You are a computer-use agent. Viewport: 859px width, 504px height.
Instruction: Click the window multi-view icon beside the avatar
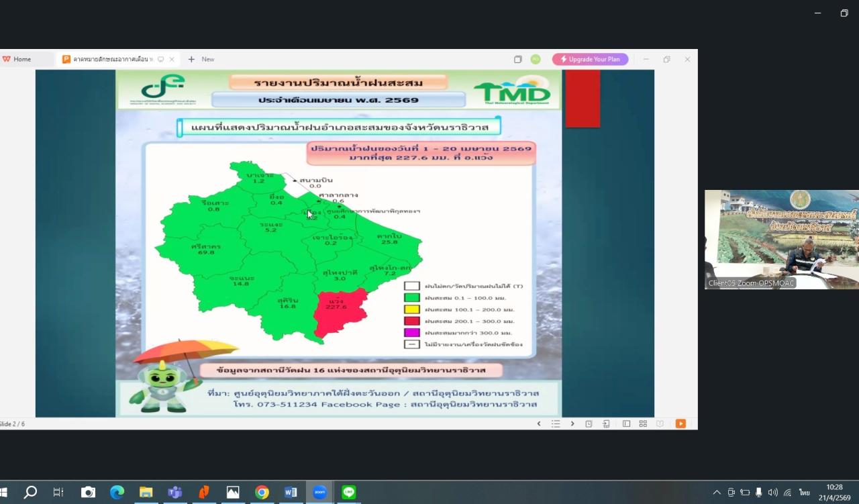click(518, 59)
